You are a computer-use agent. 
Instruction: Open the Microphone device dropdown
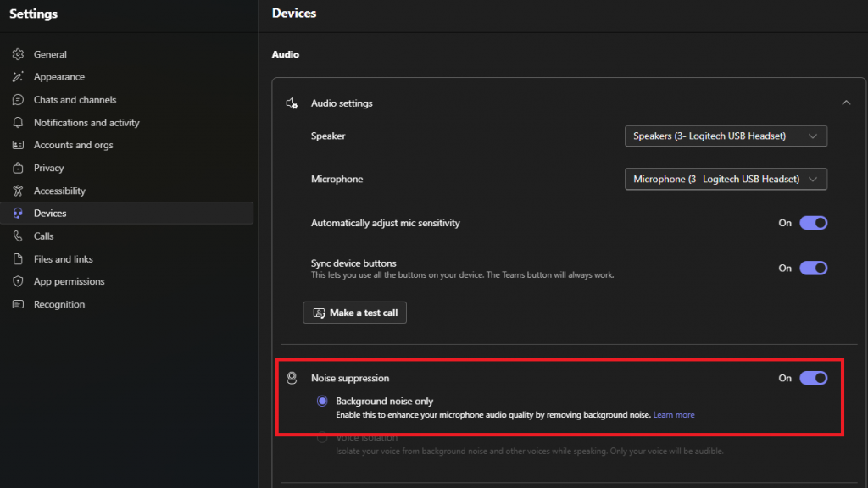click(726, 180)
